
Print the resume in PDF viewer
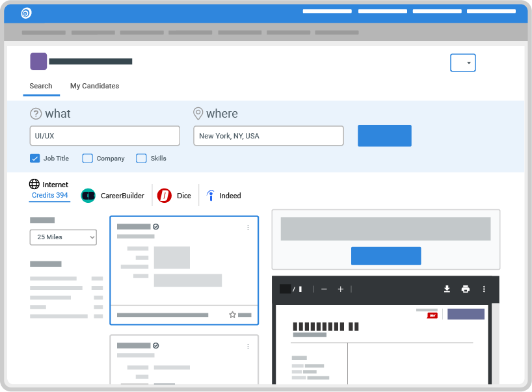(x=465, y=289)
